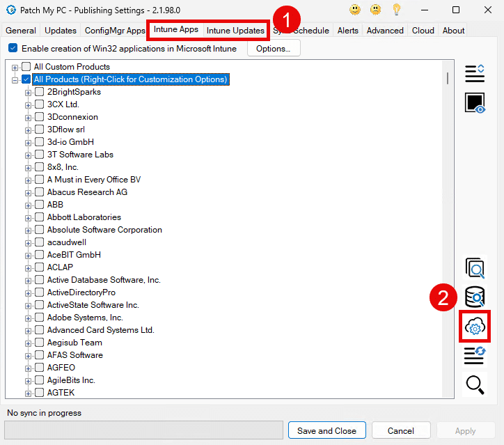Expand the 2BrightSparks tree node
Screen dimensions: 504x445
pyautogui.click(x=29, y=92)
